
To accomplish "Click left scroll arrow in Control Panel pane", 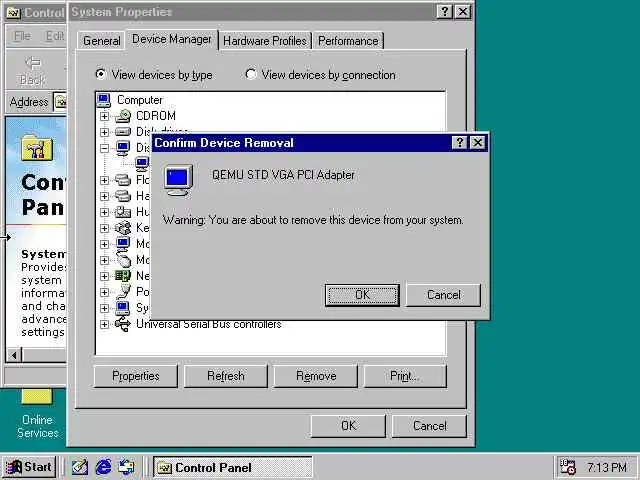I will pyautogui.click(x=14, y=355).
